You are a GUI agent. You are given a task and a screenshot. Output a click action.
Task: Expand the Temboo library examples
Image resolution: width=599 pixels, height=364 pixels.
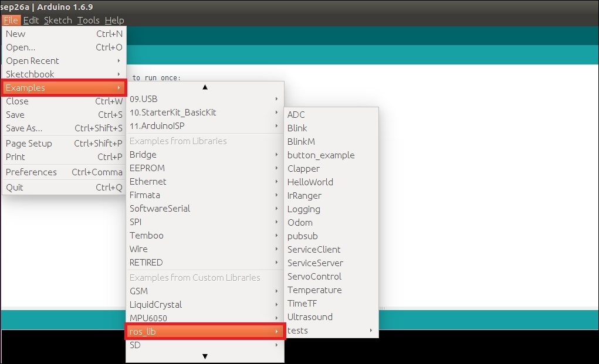[x=205, y=236]
